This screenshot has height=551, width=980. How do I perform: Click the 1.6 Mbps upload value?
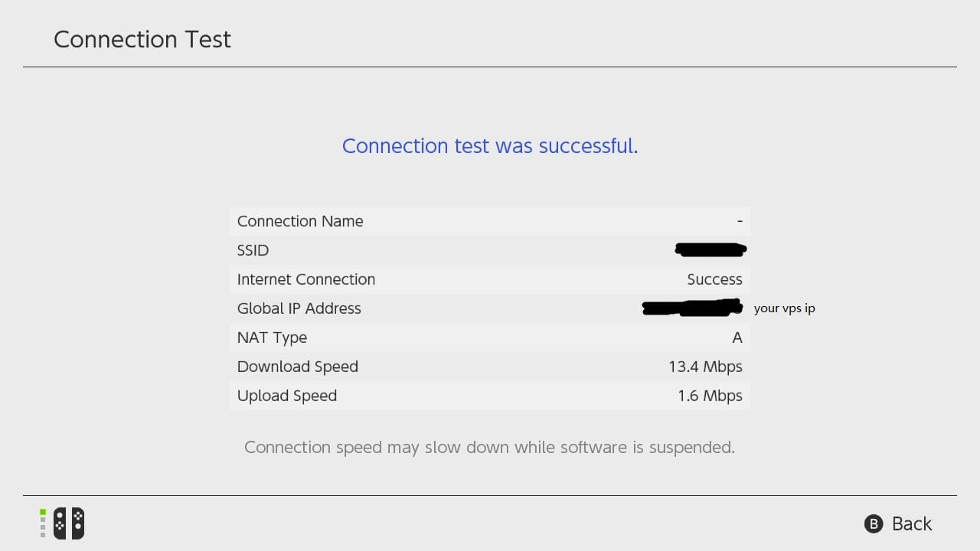[x=710, y=396]
